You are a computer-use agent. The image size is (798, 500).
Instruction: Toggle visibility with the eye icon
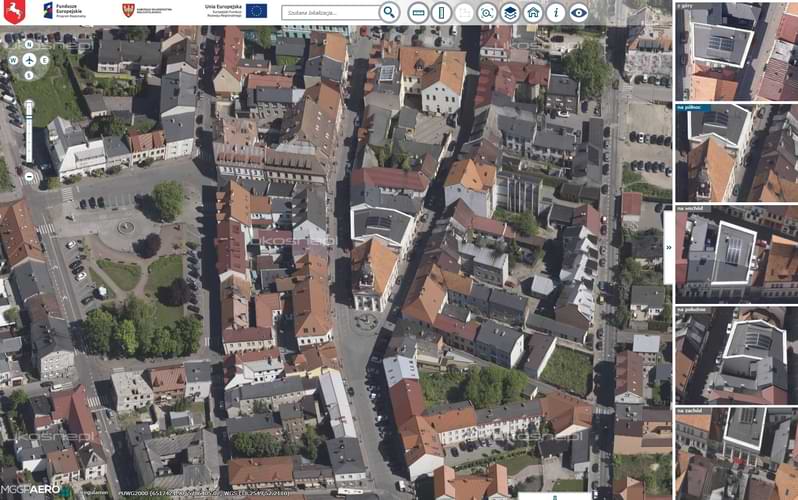tap(579, 12)
